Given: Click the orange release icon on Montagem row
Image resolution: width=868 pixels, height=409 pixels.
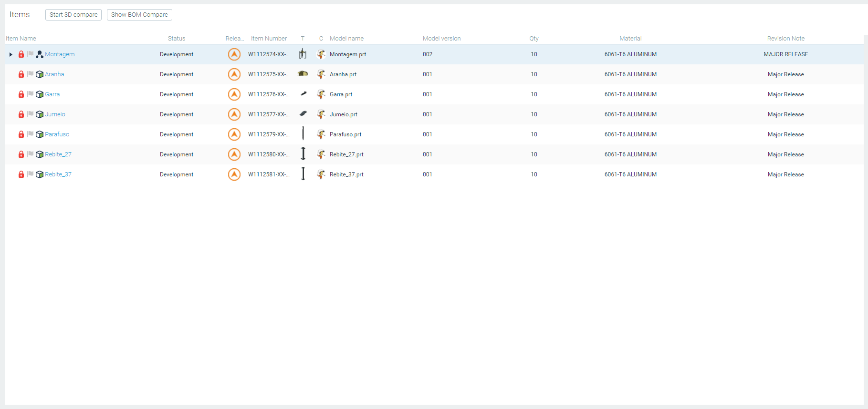Looking at the screenshot, I should [x=234, y=54].
